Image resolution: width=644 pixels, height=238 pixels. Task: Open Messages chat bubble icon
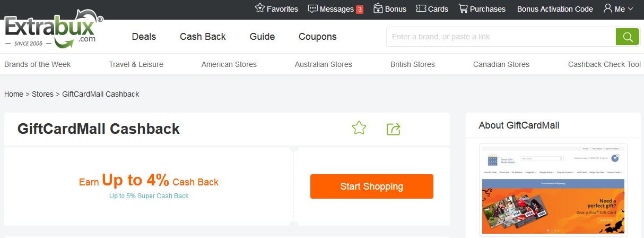click(x=313, y=8)
